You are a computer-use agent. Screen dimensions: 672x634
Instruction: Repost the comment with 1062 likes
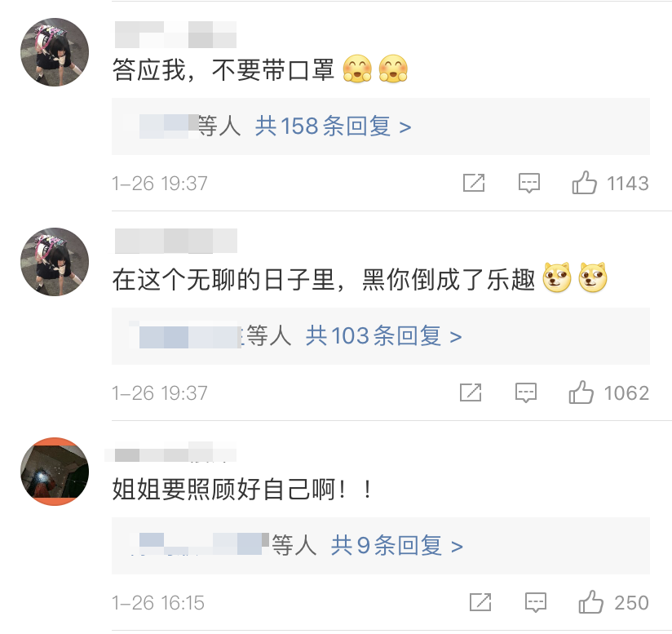471,392
